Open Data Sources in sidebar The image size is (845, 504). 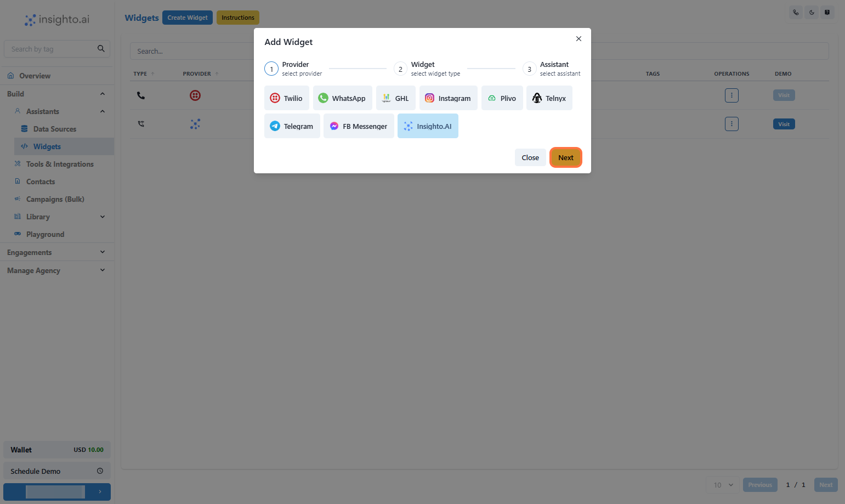click(x=55, y=129)
